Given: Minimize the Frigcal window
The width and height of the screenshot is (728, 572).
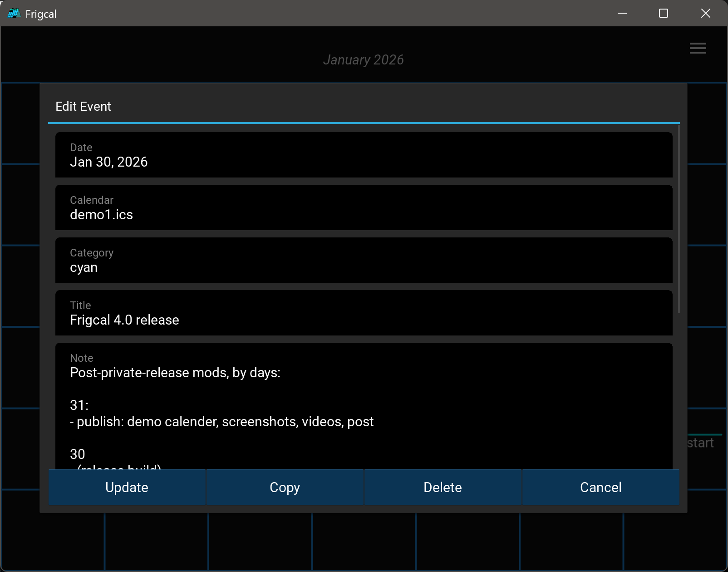Looking at the screenshot, I should pos(622,14).
